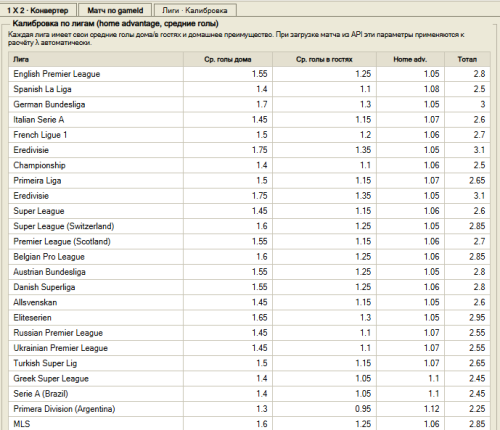This screenshot has height=430, width=500.
Task: Click German Bundesliga total value 3
Action: 467,105
